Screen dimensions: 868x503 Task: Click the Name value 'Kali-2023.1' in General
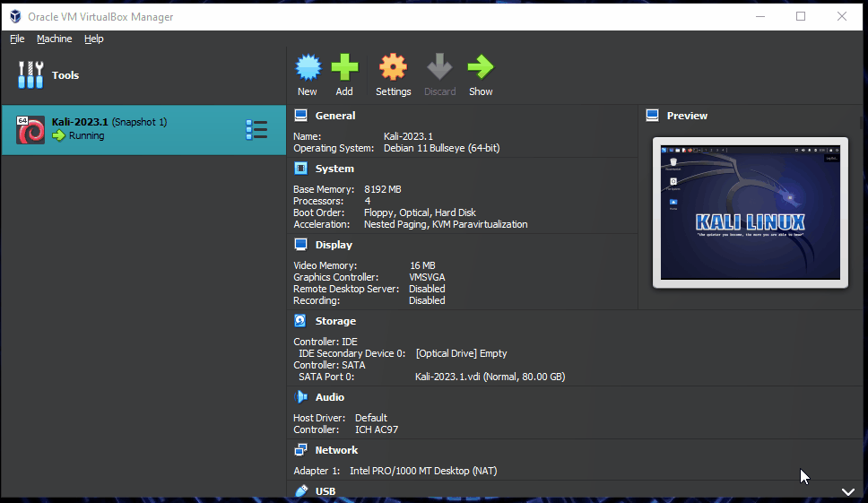pyautogui.click(x=408, y=136)
